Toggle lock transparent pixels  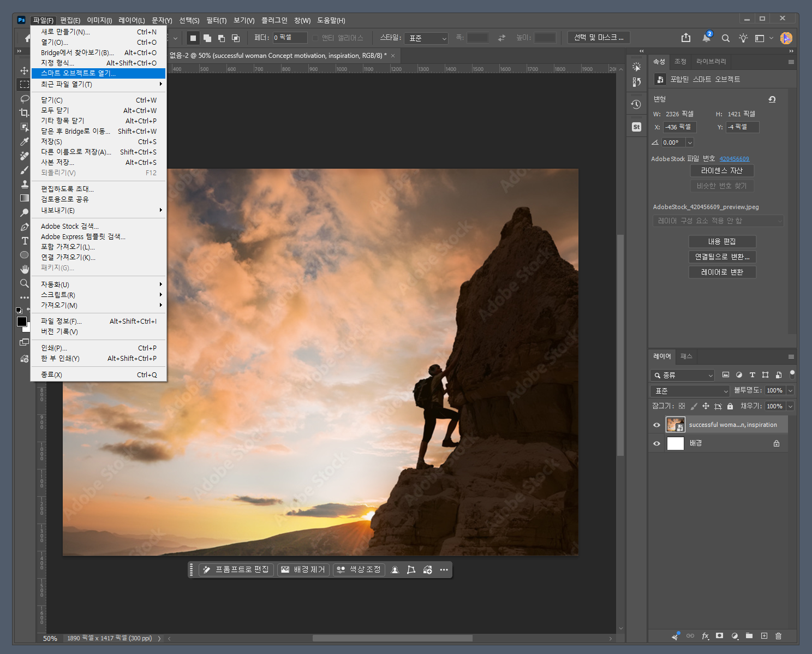(682, 406)
